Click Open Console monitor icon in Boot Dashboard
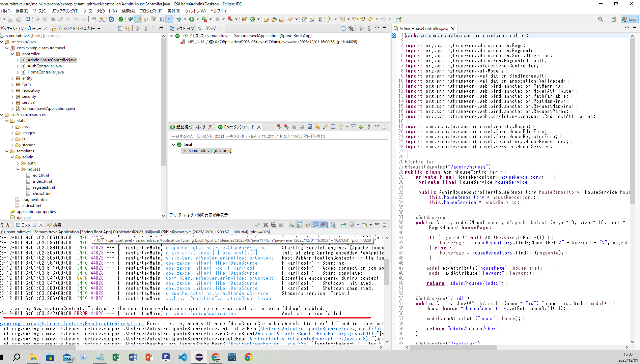The height and width of the screenshot is (364, 640). pos(310,127)
